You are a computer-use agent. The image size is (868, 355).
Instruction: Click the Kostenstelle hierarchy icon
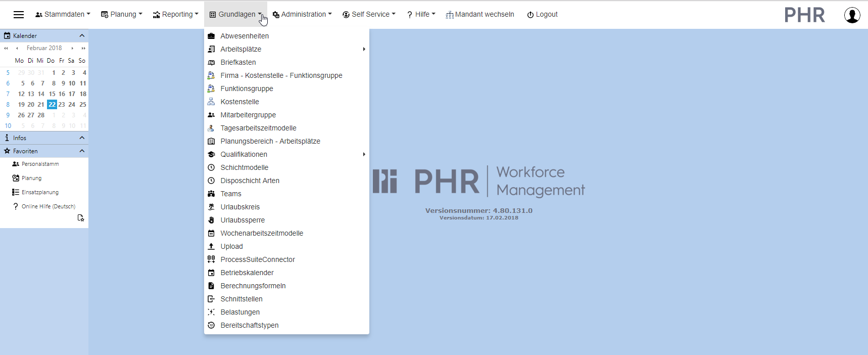tap(211, 102)
